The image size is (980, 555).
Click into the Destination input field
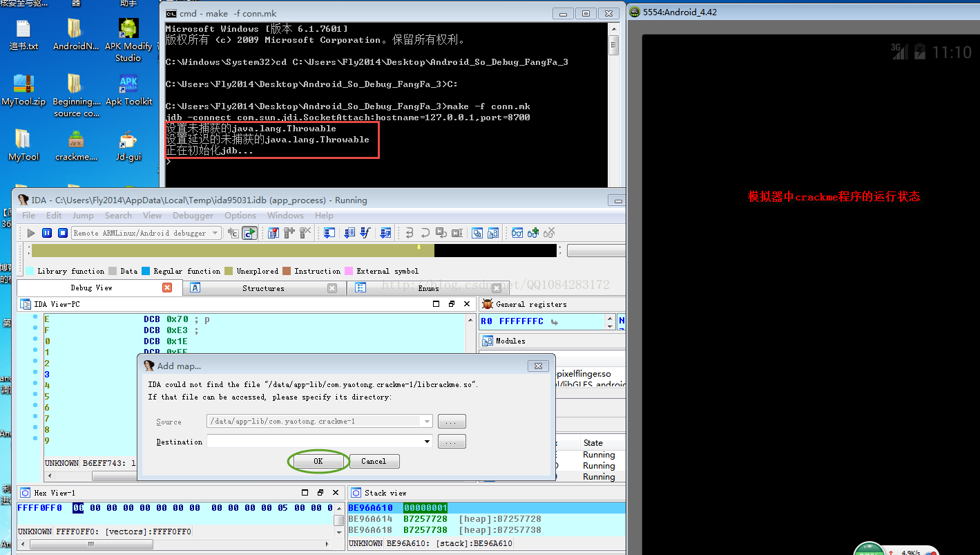tap(314, 442)
